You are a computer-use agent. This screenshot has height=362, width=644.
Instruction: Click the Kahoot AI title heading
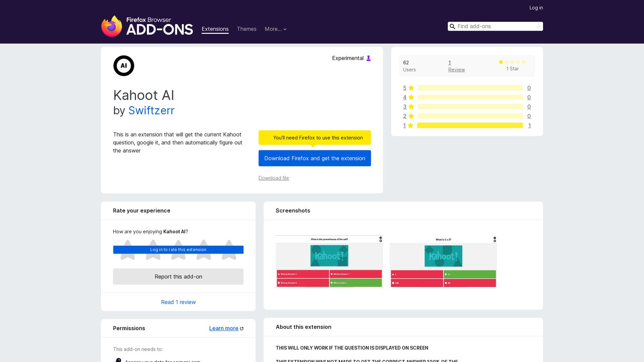pos(144,95)
